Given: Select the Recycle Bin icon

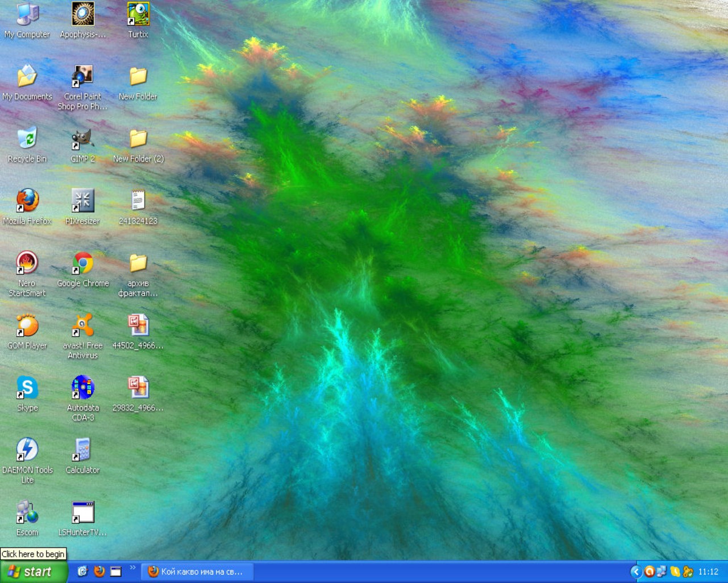Looking at the screenshot, I should click(27, 139).
